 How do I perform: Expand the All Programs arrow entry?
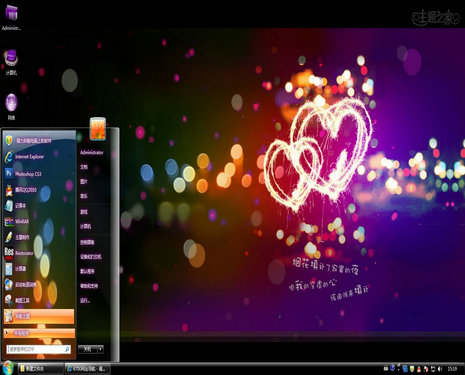pyautogui.click(x=39, y=332)
